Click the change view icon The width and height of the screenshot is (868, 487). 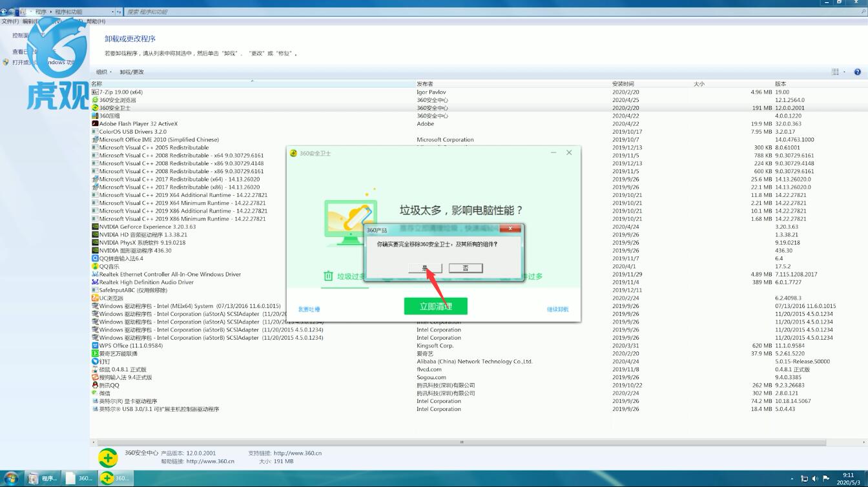coord(836,72)
